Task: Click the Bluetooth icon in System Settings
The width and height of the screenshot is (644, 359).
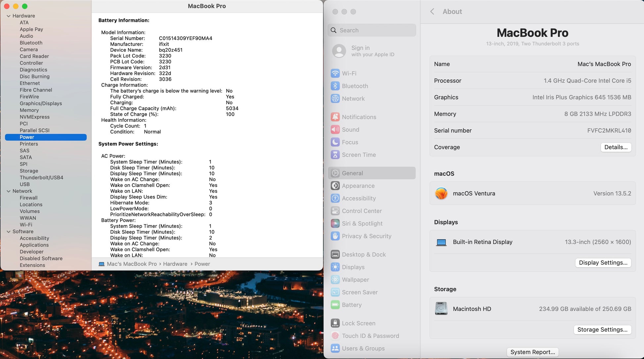Action: [335, 86]
